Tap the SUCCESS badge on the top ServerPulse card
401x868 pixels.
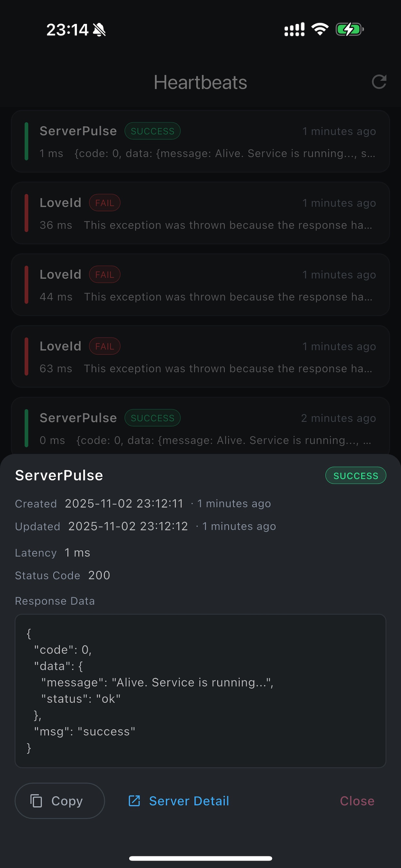[x=152, y=131]
